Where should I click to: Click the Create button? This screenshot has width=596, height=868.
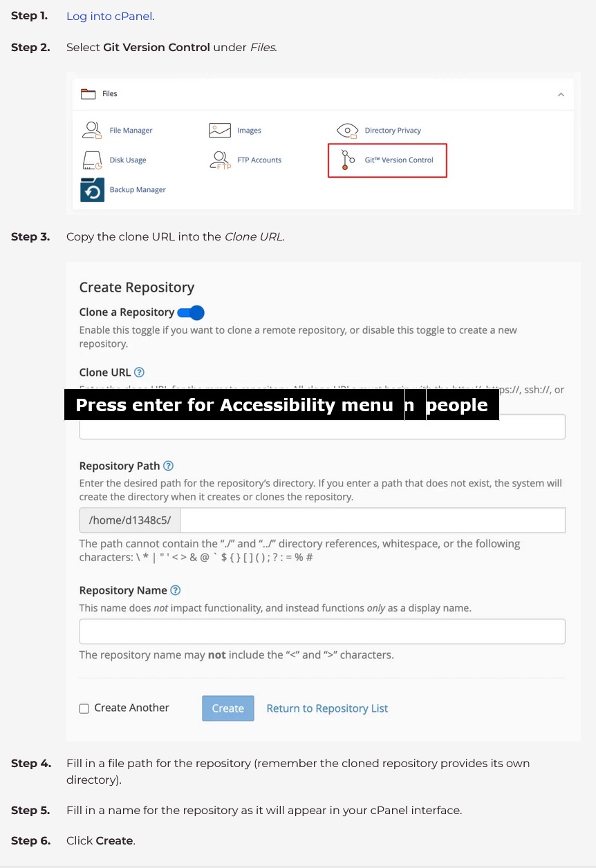point(227,708)
